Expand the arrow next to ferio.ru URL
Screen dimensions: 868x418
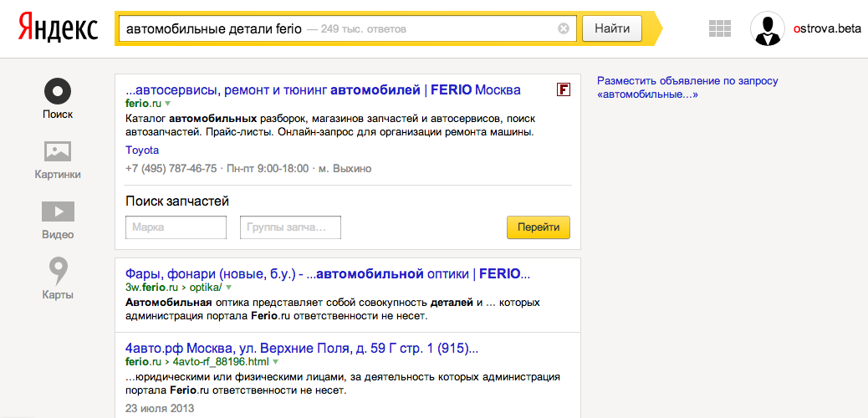[x=168, y=104]
